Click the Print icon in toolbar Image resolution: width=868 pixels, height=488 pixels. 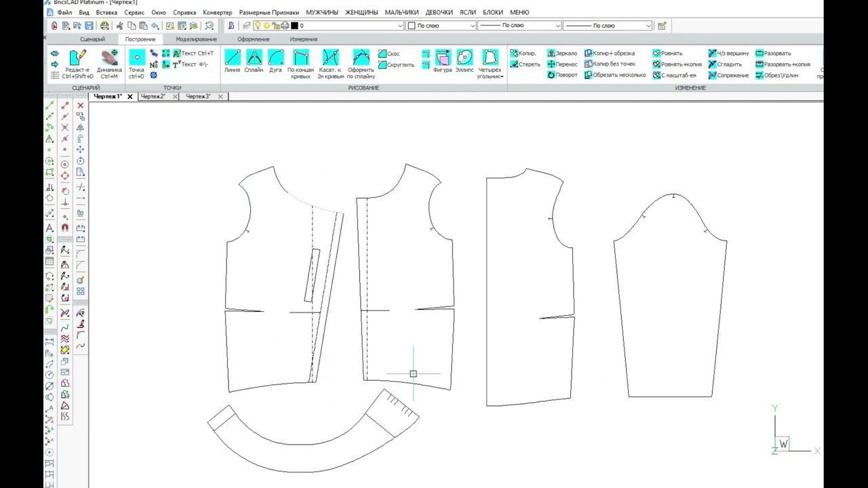pyautogui.click(x=104, y=26)
